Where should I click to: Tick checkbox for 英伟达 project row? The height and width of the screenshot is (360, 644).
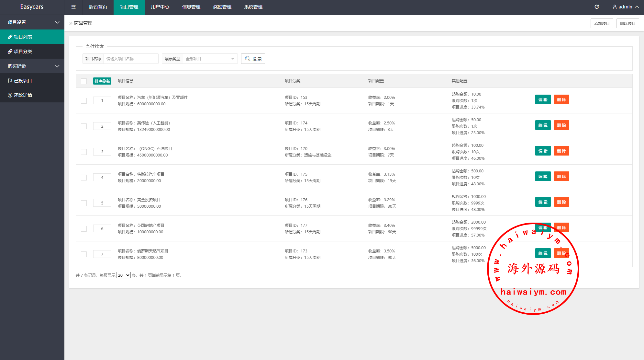(84, 126)
